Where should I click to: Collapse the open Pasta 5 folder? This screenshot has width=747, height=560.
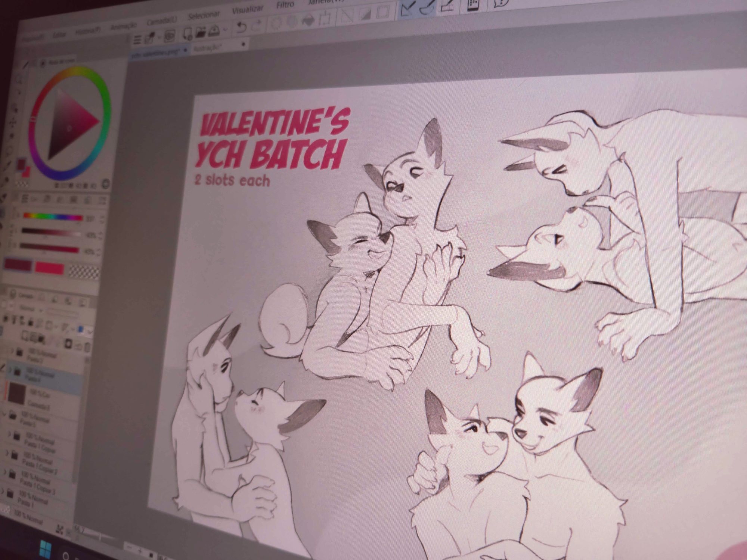(4, 414)
